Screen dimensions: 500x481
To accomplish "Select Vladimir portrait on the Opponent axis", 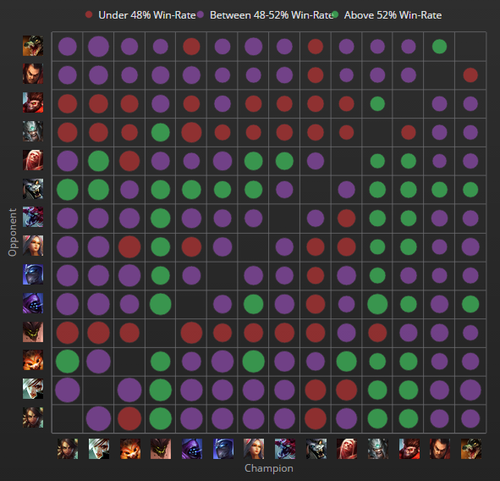I will [x=33, y=160].
